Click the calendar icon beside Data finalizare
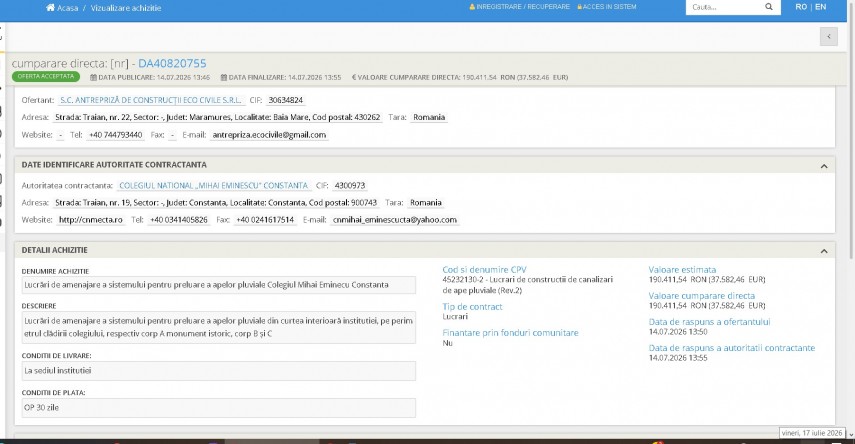This screenshot has width=855, height=444. [224, 77]
